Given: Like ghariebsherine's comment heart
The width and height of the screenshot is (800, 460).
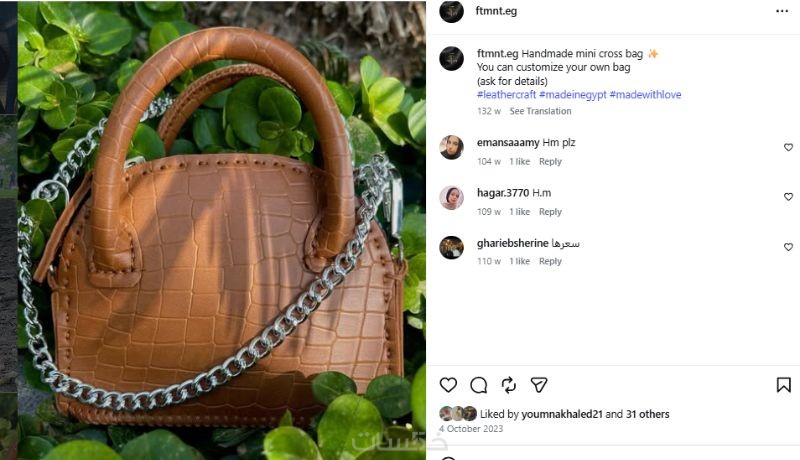Looking at the screenshot, I should coord(788,247).
